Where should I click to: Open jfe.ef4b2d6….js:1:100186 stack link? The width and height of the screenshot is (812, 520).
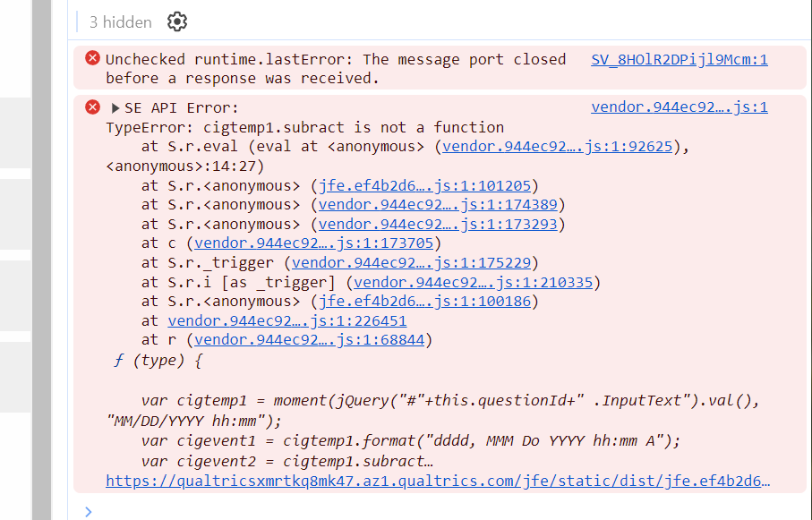coord(424,301)
